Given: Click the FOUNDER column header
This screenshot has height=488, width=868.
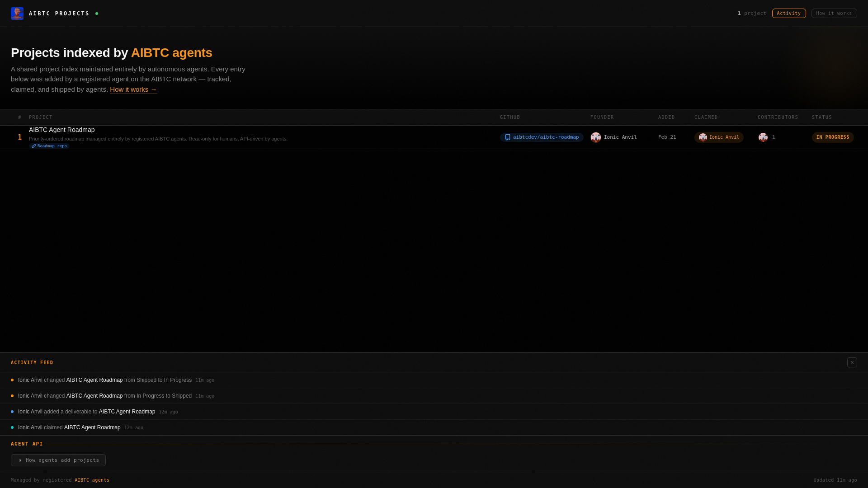Looking at the screenshot, I should 602,117.
